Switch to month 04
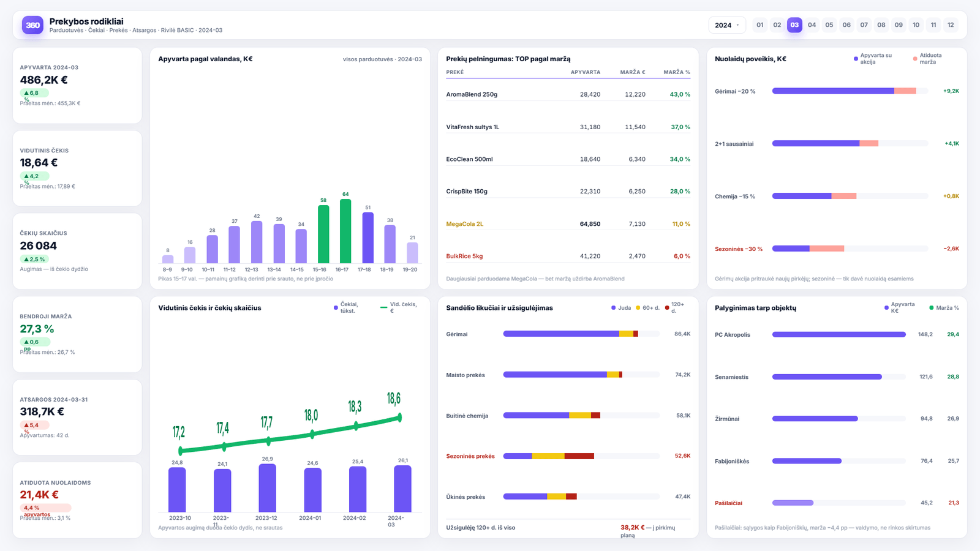 click(812, 25)
